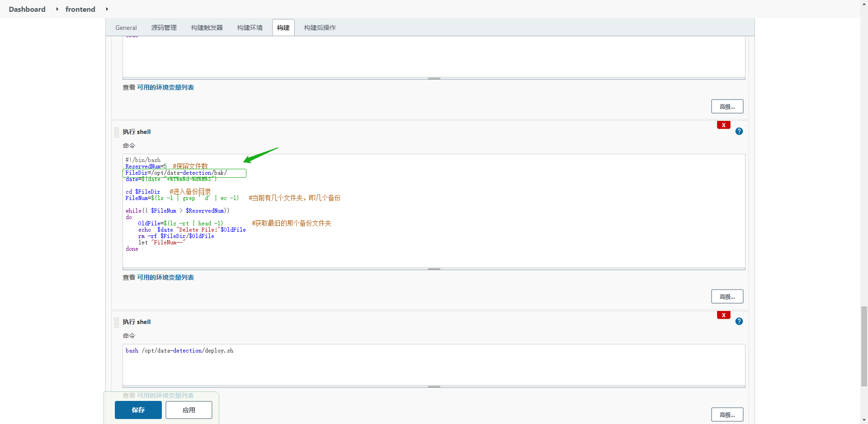Grab resize handle below the deploy.sh textarea
Screen dimensions: 868x424
point(434,387)
